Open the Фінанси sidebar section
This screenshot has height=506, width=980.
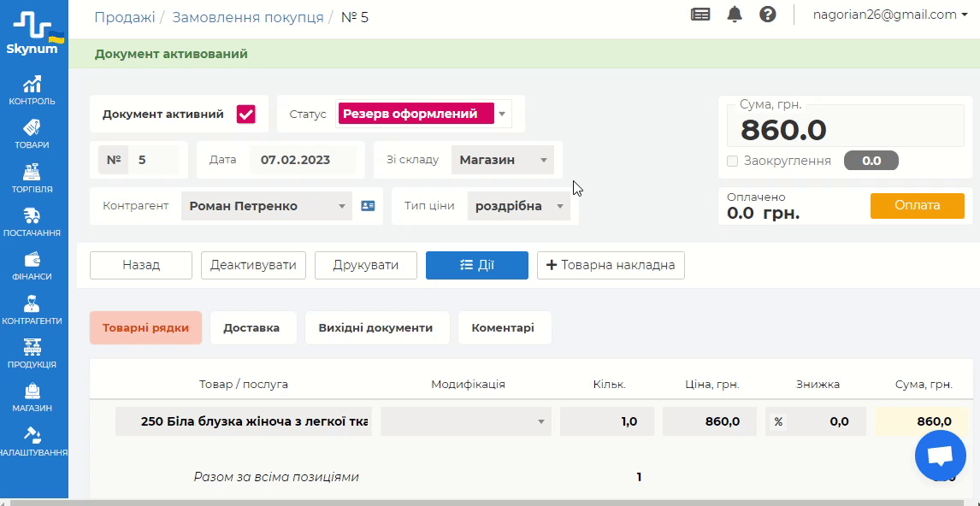(32, 265)
